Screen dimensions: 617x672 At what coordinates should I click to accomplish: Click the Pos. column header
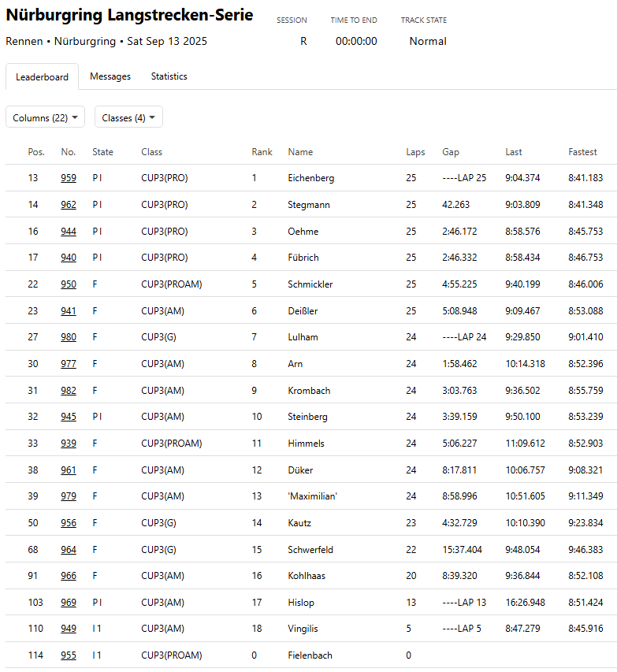[36, 152]
